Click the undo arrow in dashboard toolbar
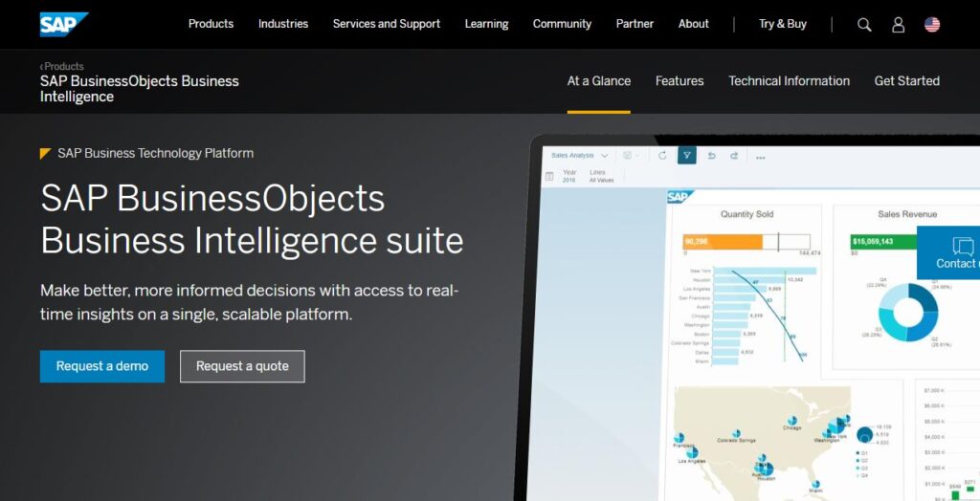980x501 pixels. [711, 156]
